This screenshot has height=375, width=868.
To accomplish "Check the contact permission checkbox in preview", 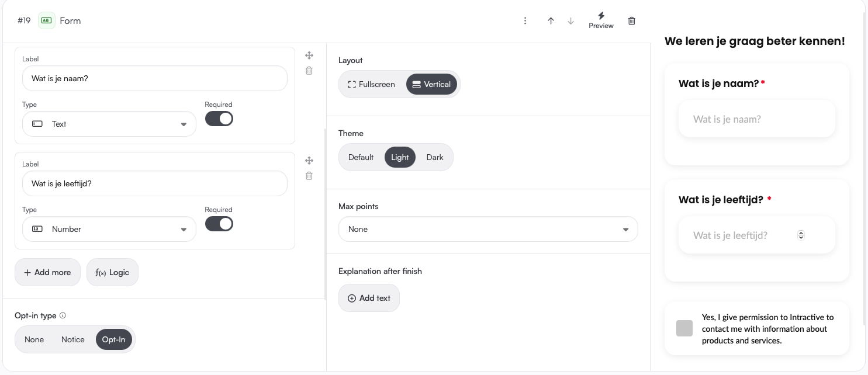I will 684,328.
